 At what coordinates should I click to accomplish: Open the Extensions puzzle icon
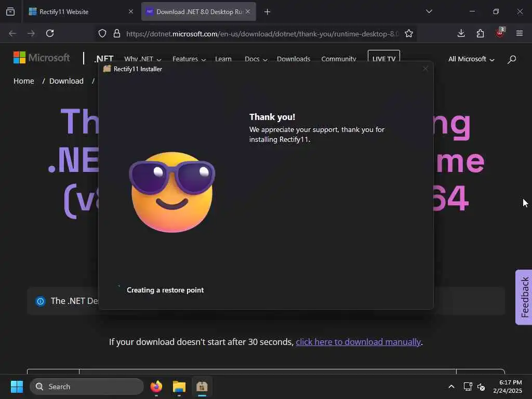click(x=480, y=33)
